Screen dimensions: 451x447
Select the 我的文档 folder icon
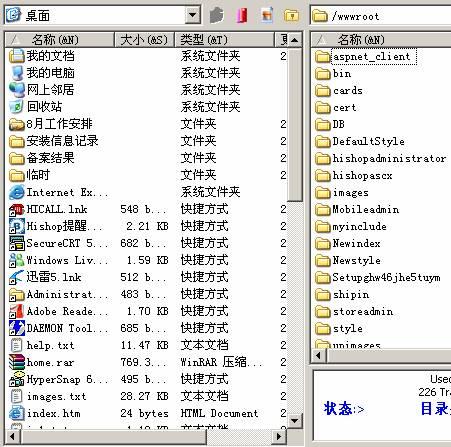point(16,56)
